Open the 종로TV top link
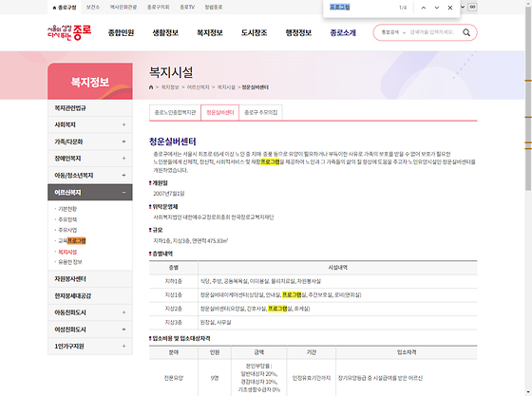The width and height of the screenshot is (532, 396). tap(187, 7)
